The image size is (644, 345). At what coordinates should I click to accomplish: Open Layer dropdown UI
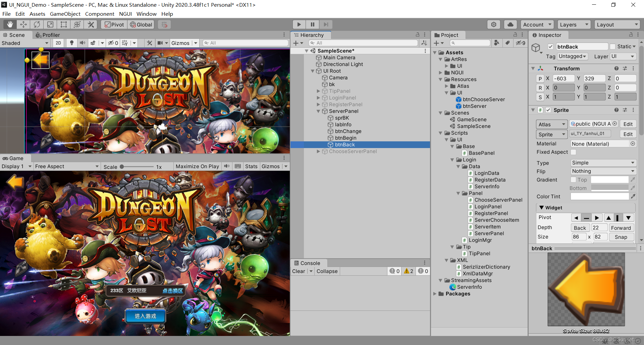click(623, 56)
